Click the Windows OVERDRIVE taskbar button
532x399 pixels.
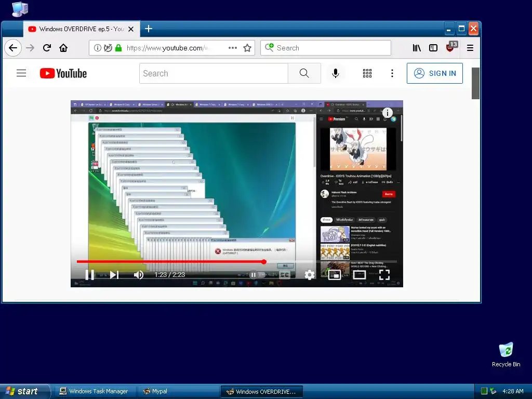(262, 392)
